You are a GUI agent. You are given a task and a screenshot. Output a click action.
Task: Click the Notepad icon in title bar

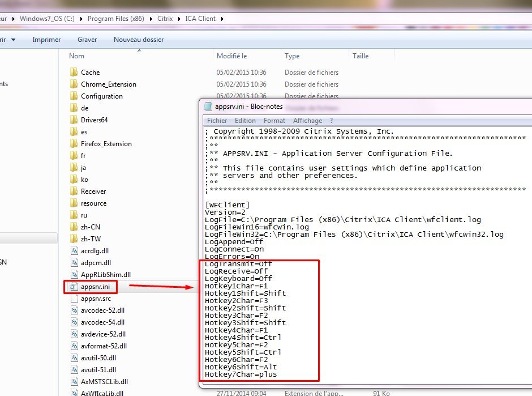208,107
